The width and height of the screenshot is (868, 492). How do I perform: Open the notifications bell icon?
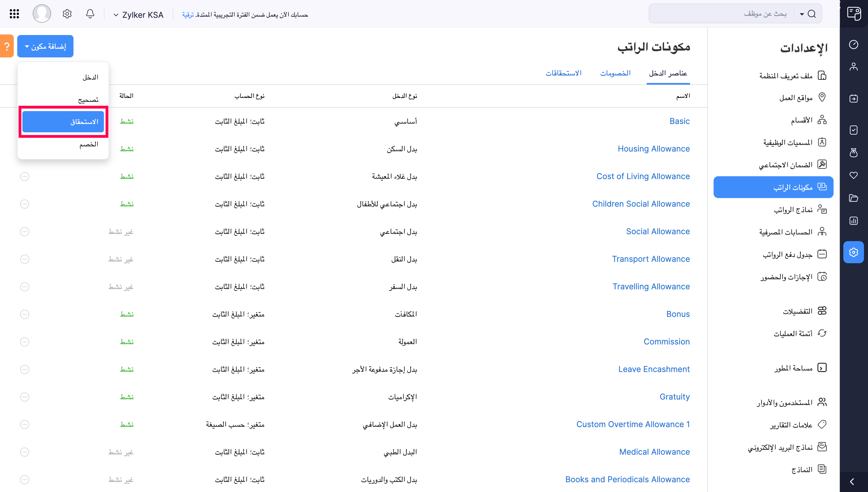click(x=90, y=14)
